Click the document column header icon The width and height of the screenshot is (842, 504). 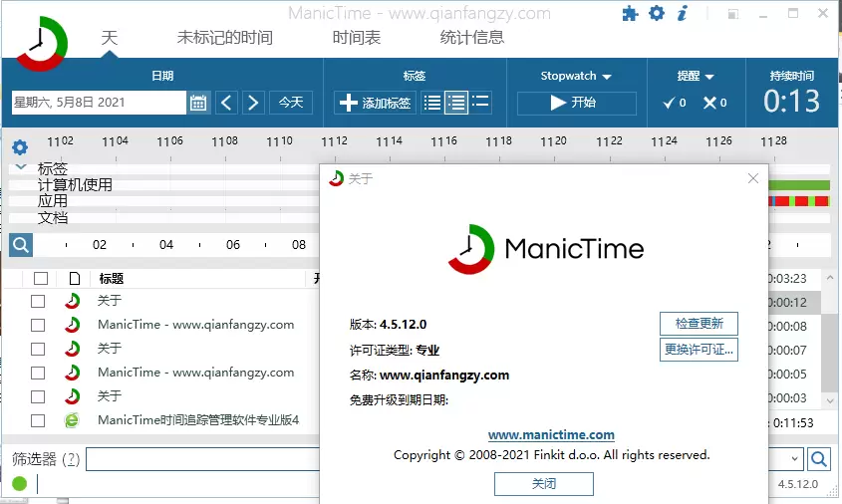[x=75, y=278]
